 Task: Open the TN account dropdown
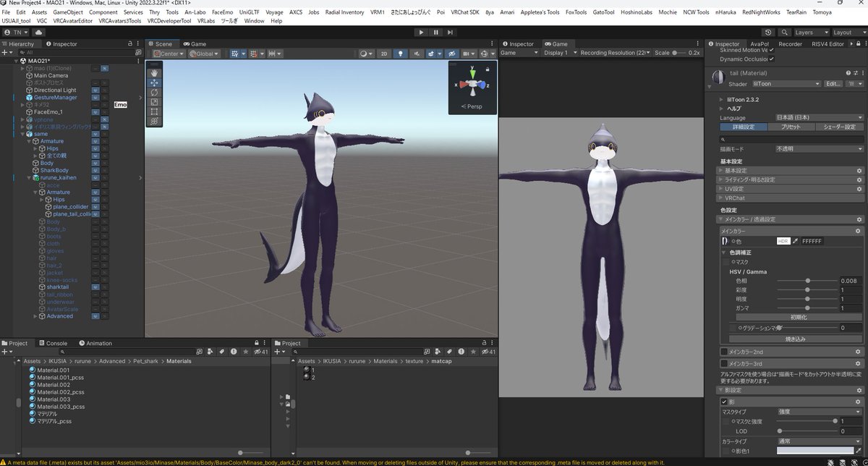tap(17, 33)
